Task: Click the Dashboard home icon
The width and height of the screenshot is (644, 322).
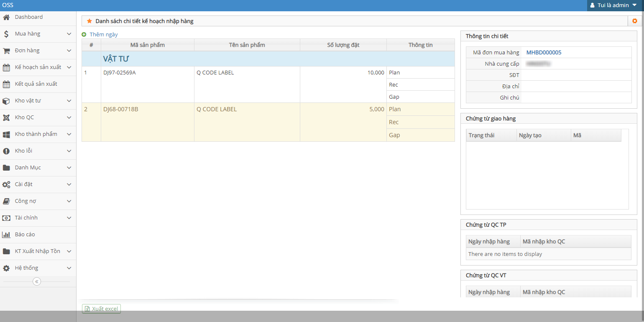Action: pos(6,17)
